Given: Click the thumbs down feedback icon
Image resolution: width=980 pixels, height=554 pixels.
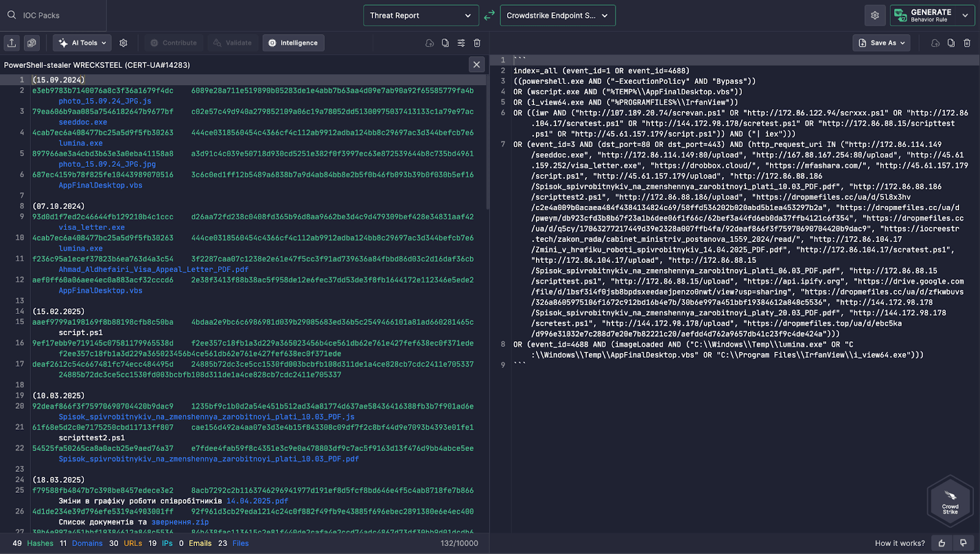Looking at the screenshot, I should pyautogui.click(x=963, y=543).
